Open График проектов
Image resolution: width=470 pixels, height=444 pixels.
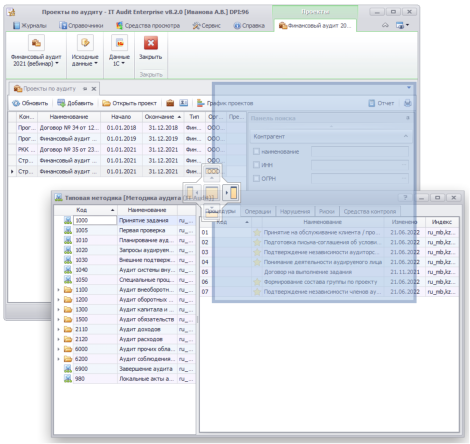[225, 103]
